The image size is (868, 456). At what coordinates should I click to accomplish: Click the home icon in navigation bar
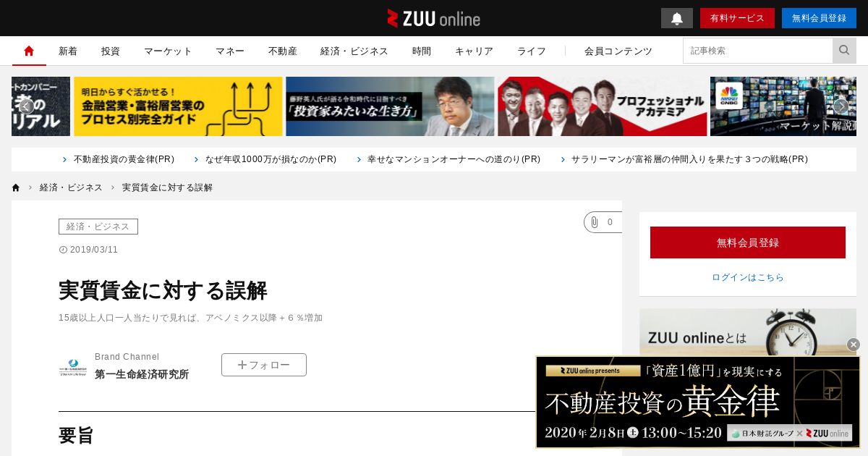point(29,51)
